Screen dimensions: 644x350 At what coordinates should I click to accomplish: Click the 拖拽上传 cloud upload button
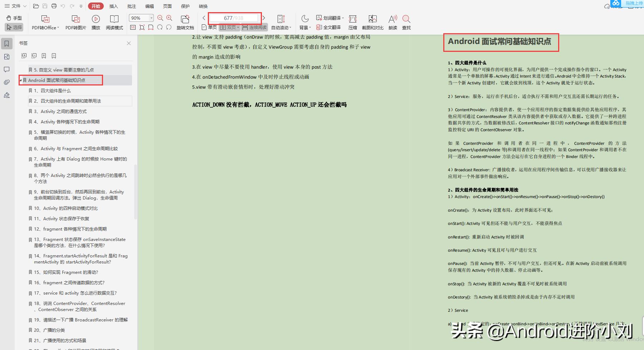coord(628,3)
